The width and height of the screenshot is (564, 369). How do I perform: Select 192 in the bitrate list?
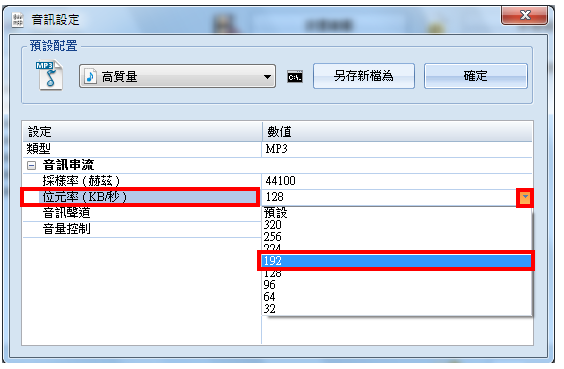click(397, 261)
